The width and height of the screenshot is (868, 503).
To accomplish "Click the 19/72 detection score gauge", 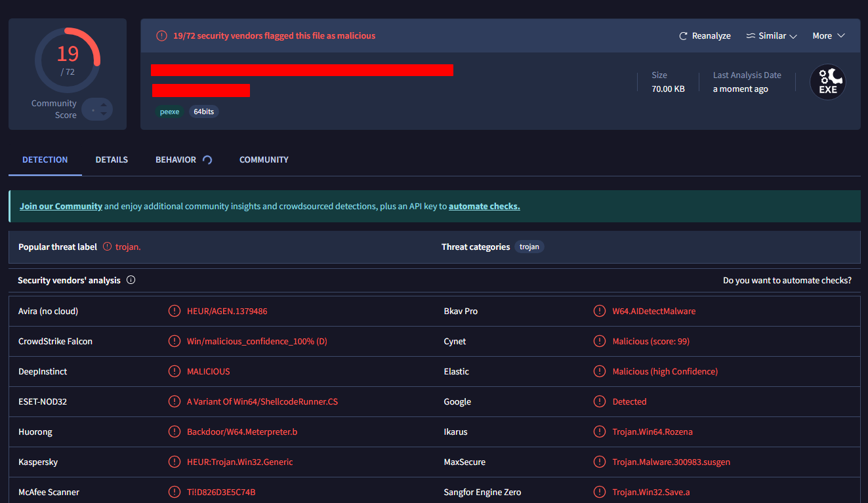I will coord(68,60).
